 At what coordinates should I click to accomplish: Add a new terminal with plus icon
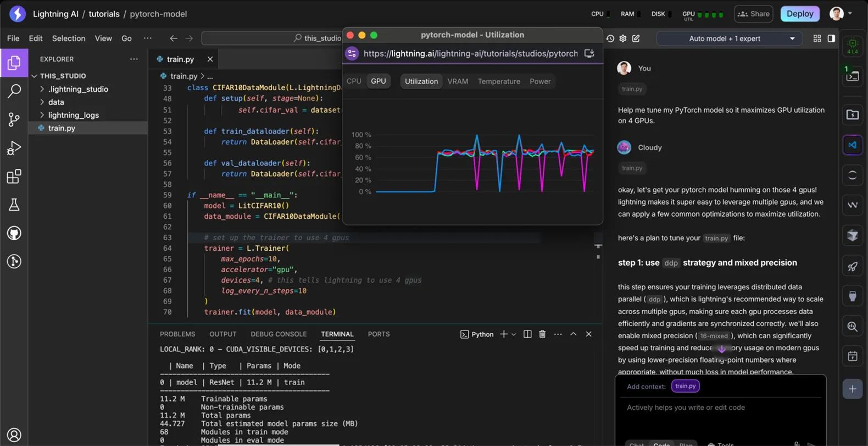[x=503, y=334]
